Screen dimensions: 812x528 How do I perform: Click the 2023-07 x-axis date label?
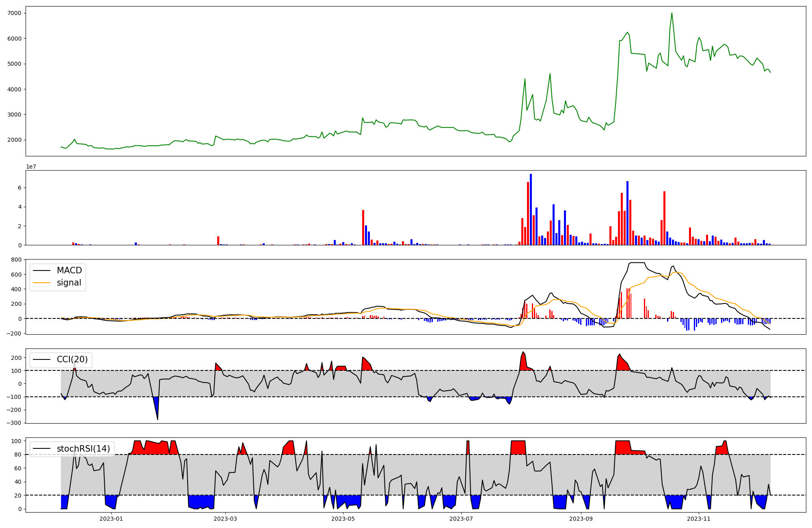tap(461, 519)
